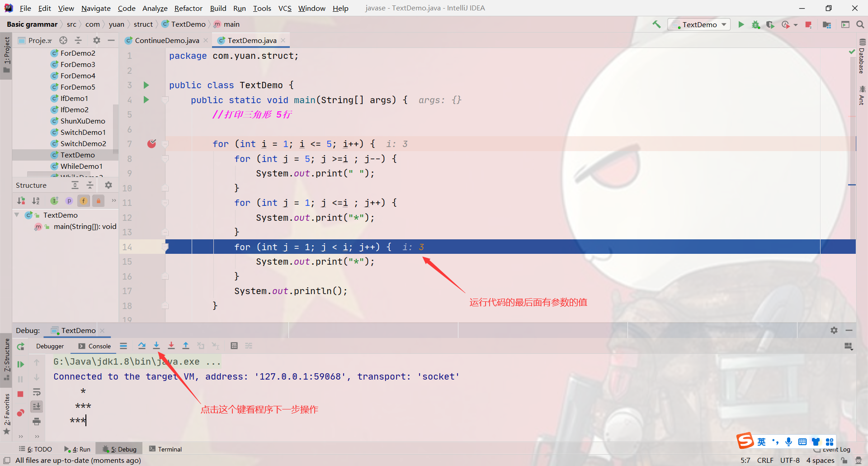
Task: Resume the program in debug panel
Action: [x=20, y=364]
